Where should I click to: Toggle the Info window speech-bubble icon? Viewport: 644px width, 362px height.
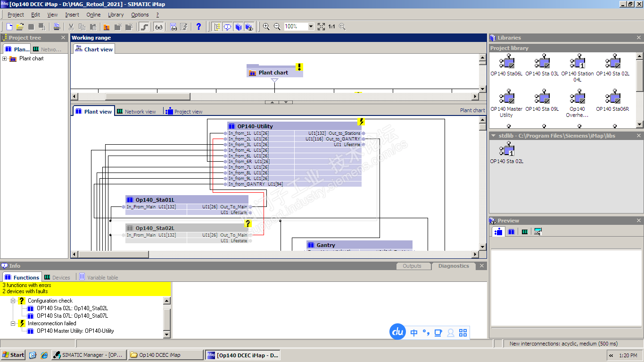(x=228, y=27)
